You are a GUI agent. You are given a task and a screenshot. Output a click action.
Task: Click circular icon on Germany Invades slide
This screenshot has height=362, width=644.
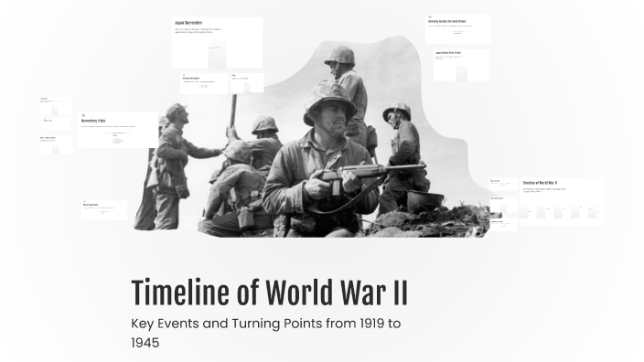tap(430, 17)
